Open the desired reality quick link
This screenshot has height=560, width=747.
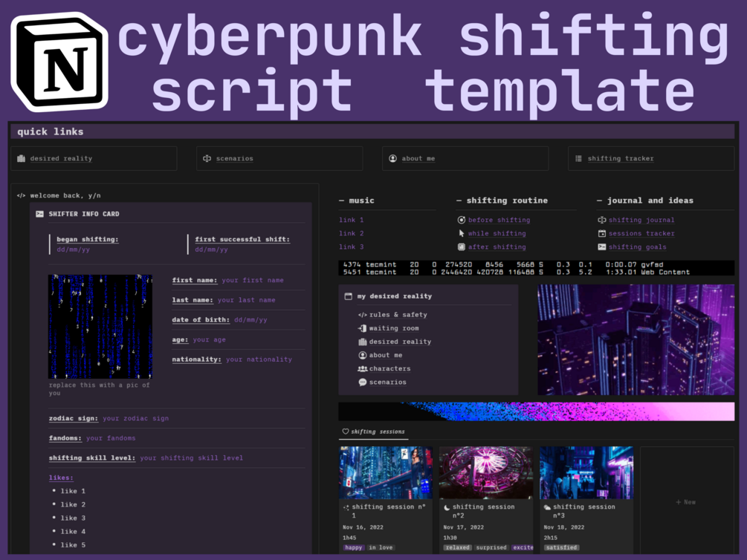click(94, 159)
